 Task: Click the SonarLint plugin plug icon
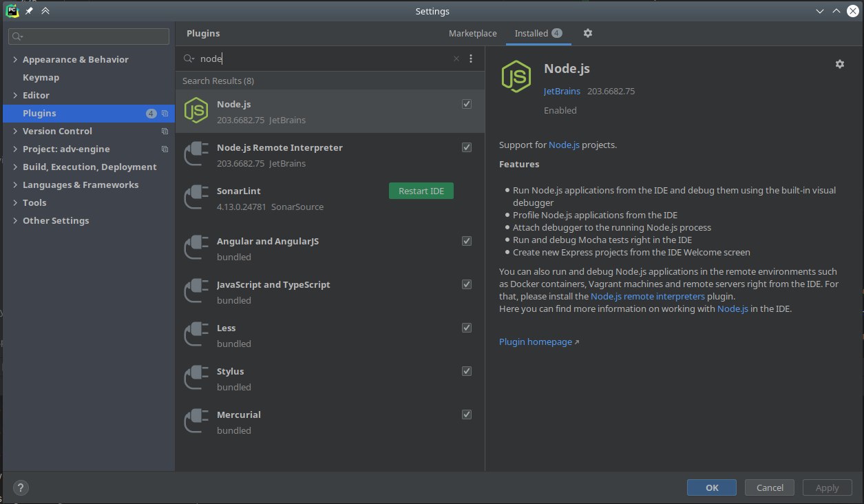[196, 198]
